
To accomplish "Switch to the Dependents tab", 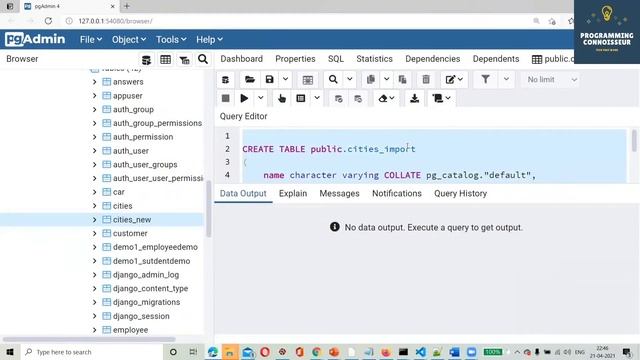I will coord(496,59).
